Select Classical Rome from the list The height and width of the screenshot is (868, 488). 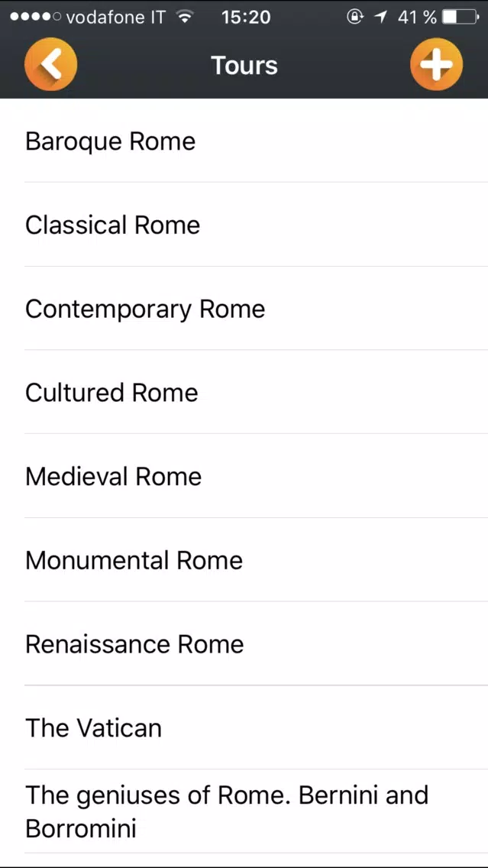tap(112, 225)
